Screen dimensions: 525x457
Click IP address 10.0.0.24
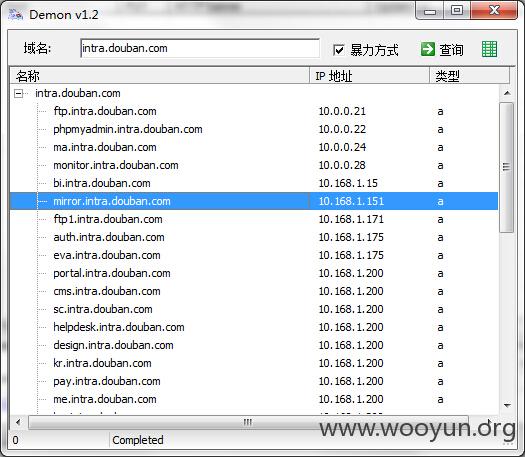pos(342,147)
